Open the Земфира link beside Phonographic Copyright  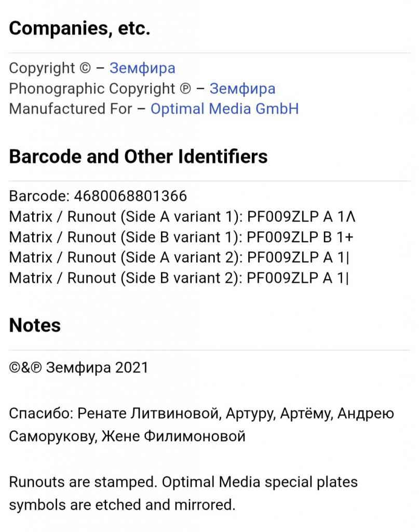coord(242,88)
